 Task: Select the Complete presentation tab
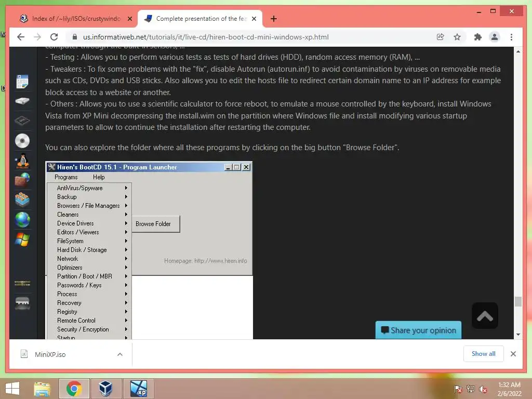pos(200,19)
